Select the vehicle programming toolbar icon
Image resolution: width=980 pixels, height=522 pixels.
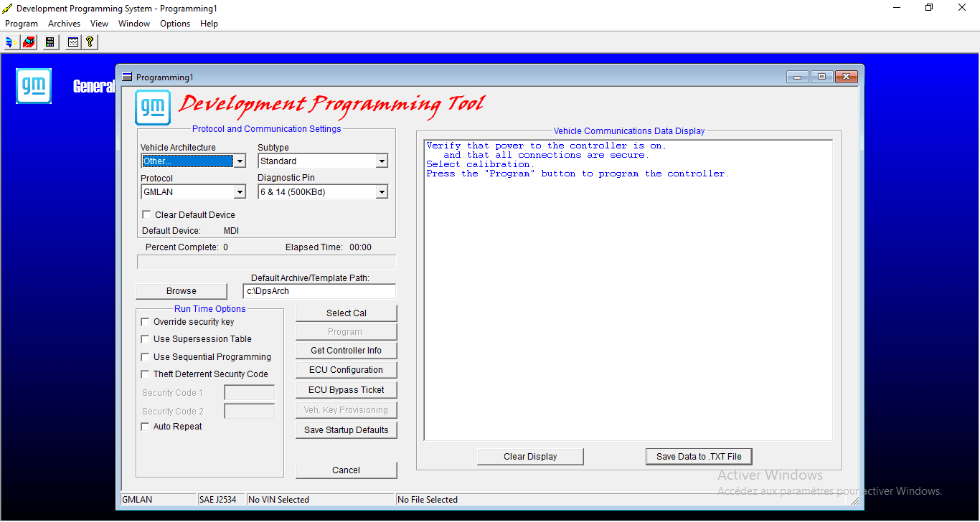[10, 42]
